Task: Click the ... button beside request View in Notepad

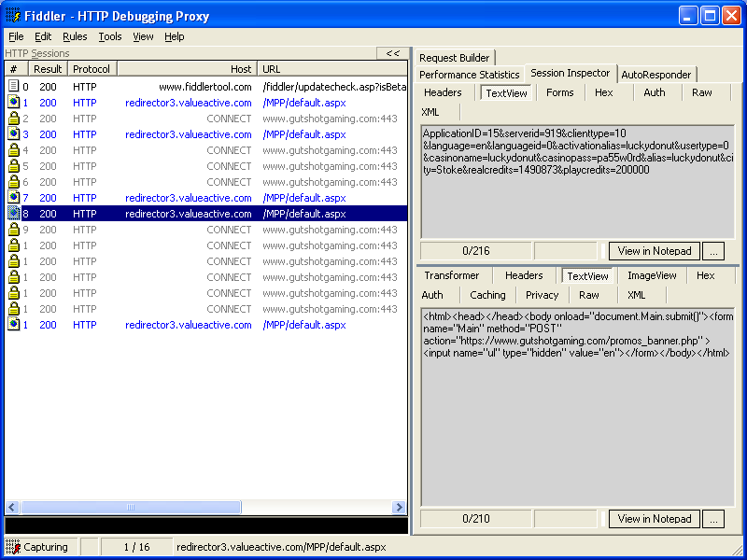Action: point(713,250)
